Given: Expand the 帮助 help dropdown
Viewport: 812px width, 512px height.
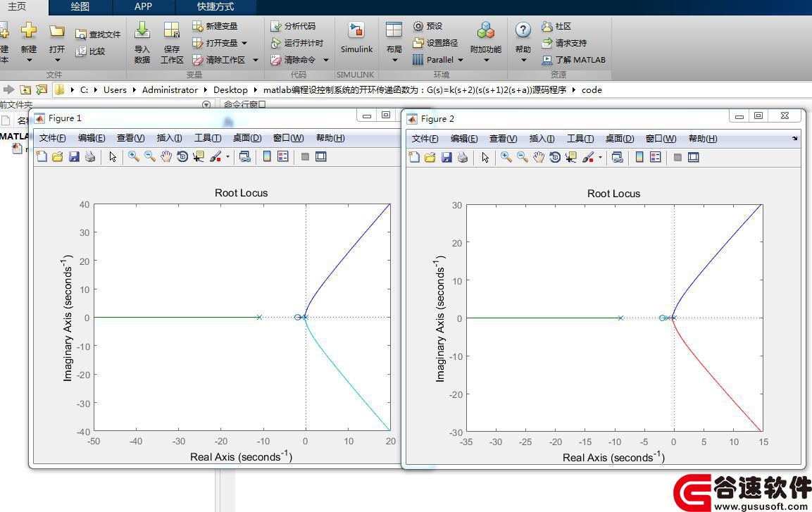Looking at the screenshot, I should pos(523,60).
